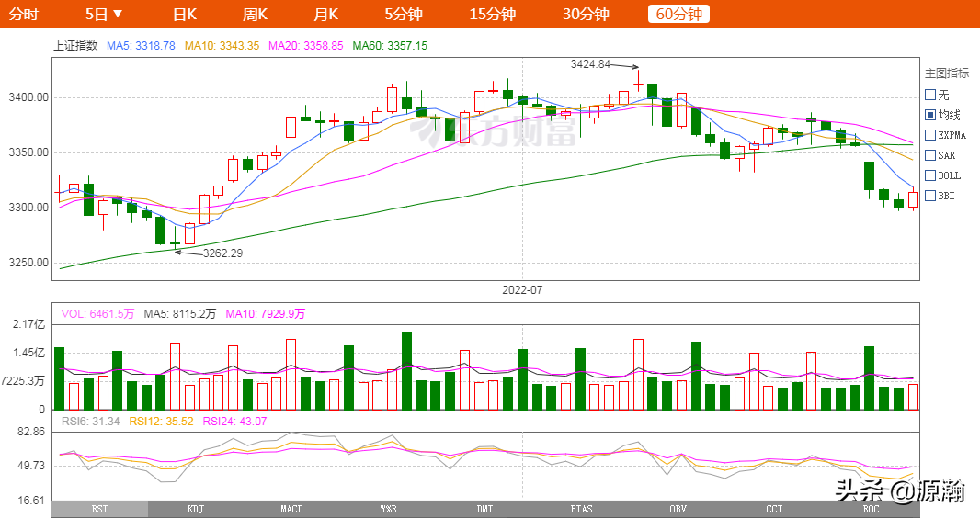Open the DMI indicator tab
The height and width of the screenshot is (518, 980).
click(485, 509)
